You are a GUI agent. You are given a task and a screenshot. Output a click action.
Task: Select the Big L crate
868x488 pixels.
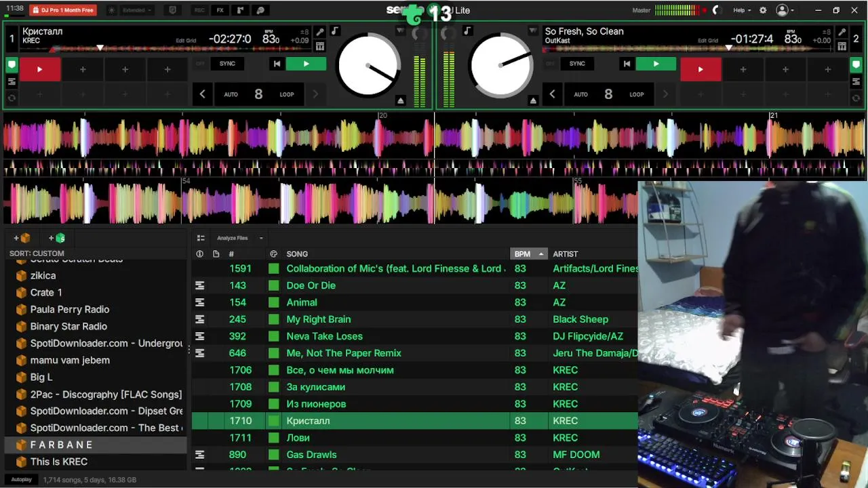(41, 377)
